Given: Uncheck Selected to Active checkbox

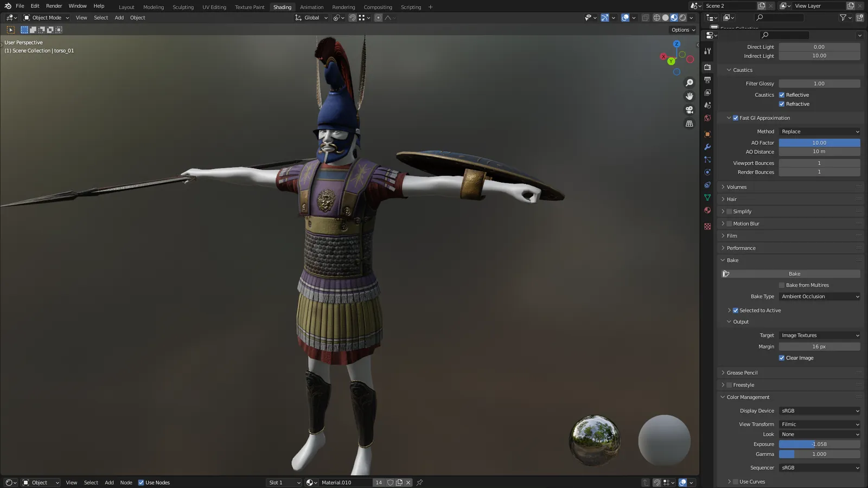Looking at the screenshot, I should (x=736, y=311).
